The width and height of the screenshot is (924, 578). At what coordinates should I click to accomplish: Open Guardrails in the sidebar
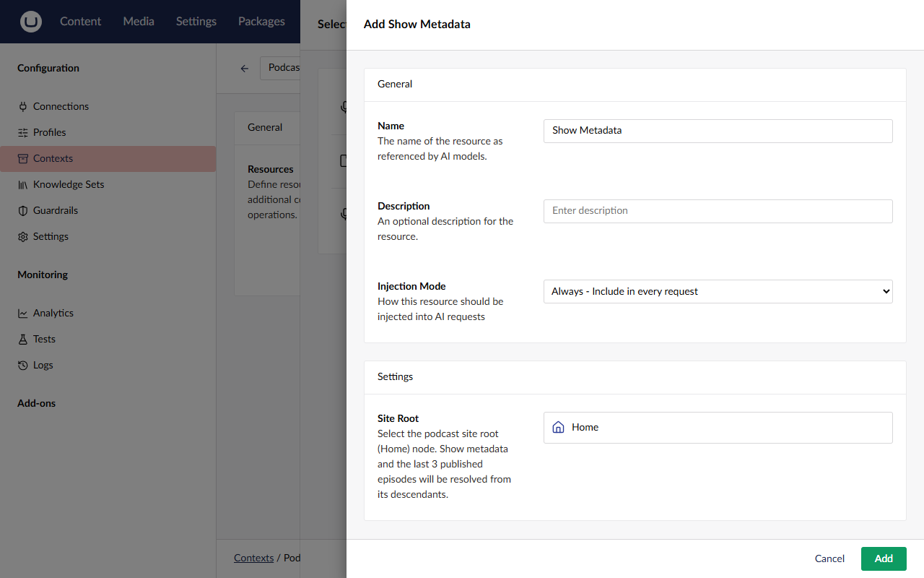(x=108, y=210)
